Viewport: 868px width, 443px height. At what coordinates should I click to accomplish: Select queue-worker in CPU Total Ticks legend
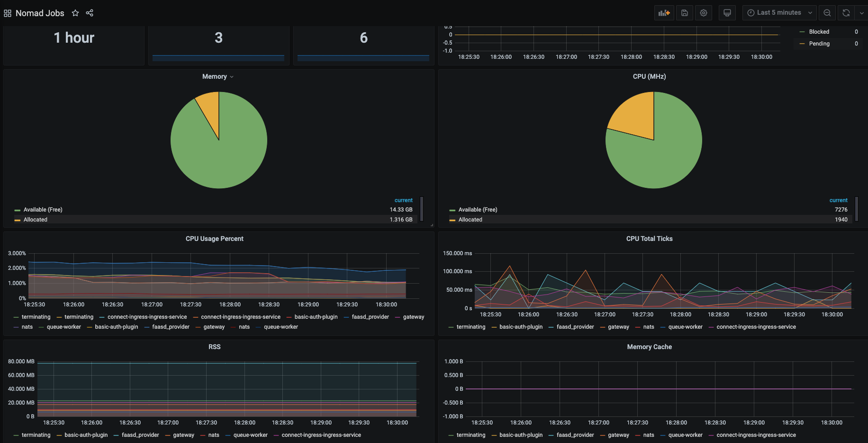[685, 327]
